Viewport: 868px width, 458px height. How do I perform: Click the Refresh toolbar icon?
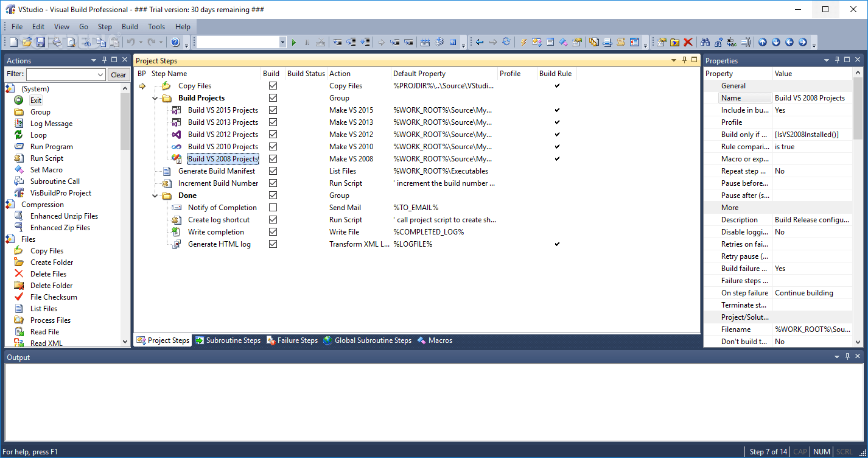tap(506, 42)
